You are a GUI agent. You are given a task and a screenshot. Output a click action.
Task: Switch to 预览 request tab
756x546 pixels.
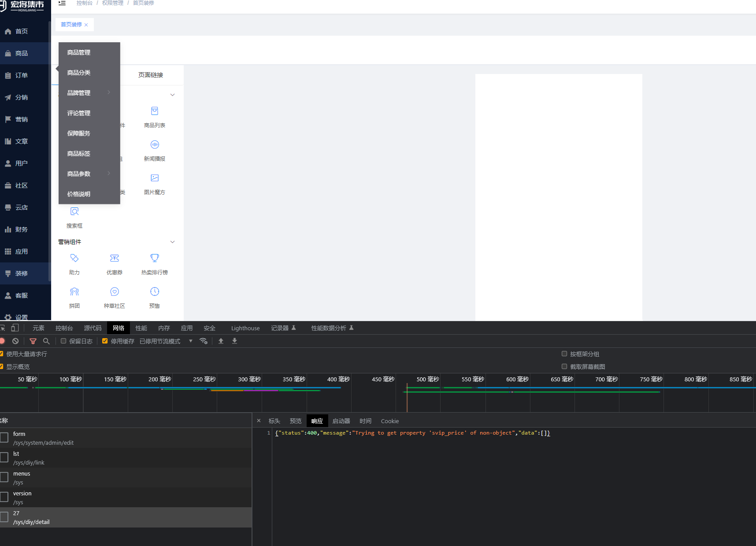tap(296, 421)
